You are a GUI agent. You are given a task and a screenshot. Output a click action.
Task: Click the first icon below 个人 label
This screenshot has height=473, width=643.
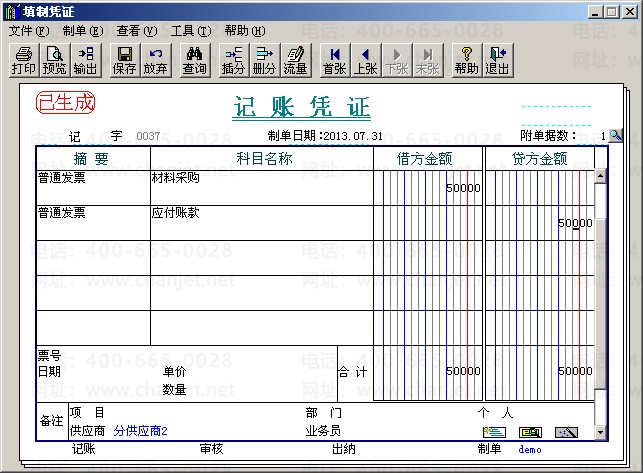[x=494, y=432]
